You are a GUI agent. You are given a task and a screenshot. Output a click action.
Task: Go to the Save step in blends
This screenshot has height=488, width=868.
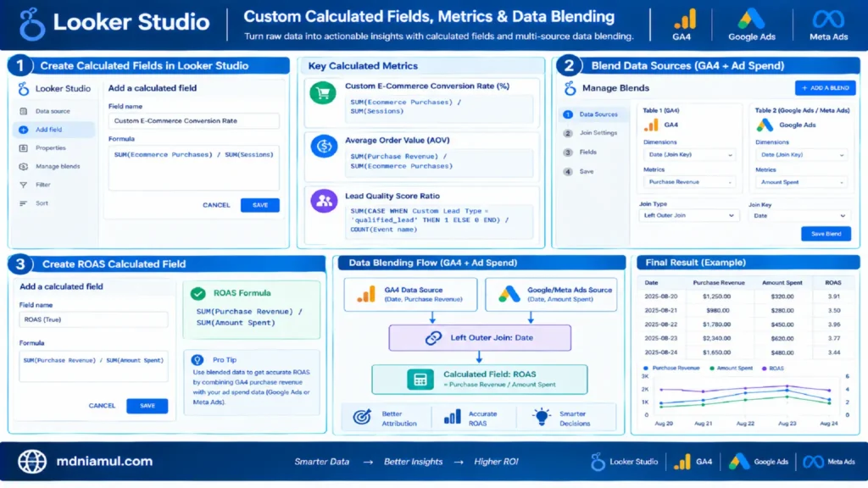579,171
